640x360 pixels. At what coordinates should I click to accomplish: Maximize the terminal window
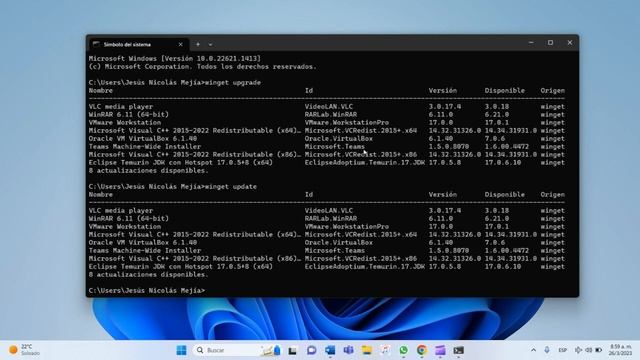550,42
